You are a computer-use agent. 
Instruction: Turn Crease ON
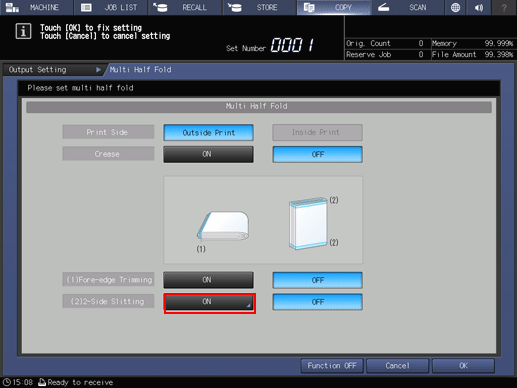208,154
